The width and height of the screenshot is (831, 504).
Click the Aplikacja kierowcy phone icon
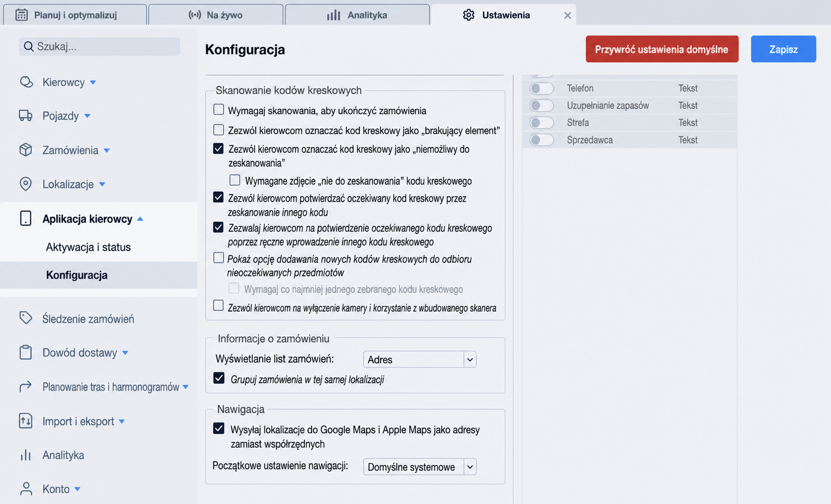coord(25,219)
